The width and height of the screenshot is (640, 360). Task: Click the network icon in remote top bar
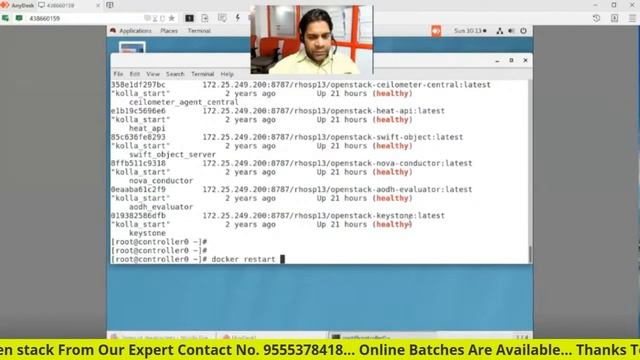coord(500,31)
